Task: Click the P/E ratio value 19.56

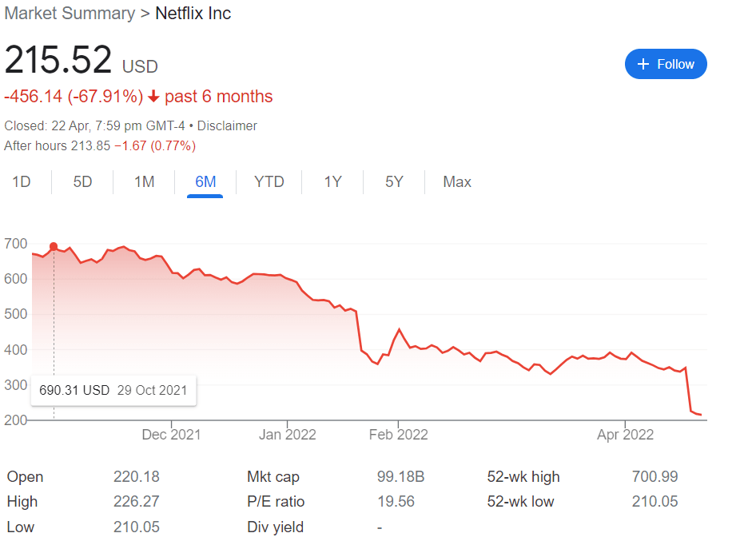Action: pyautogui.click(x=396, y=502)
